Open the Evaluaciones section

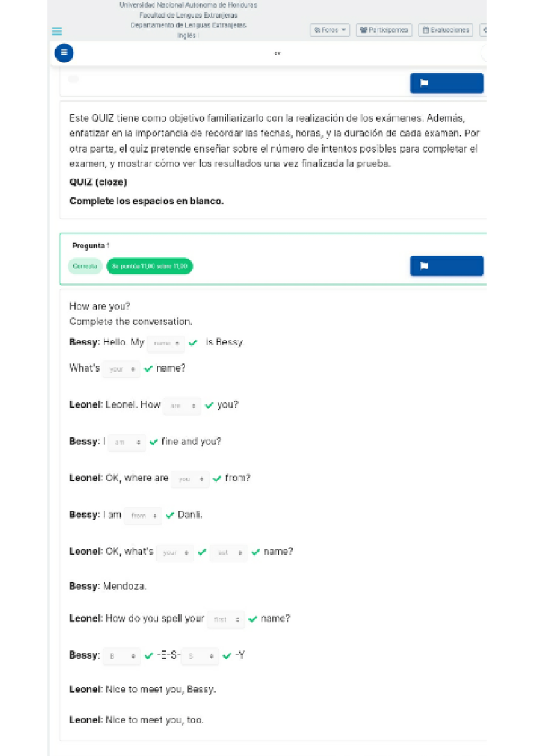(446, 30)
